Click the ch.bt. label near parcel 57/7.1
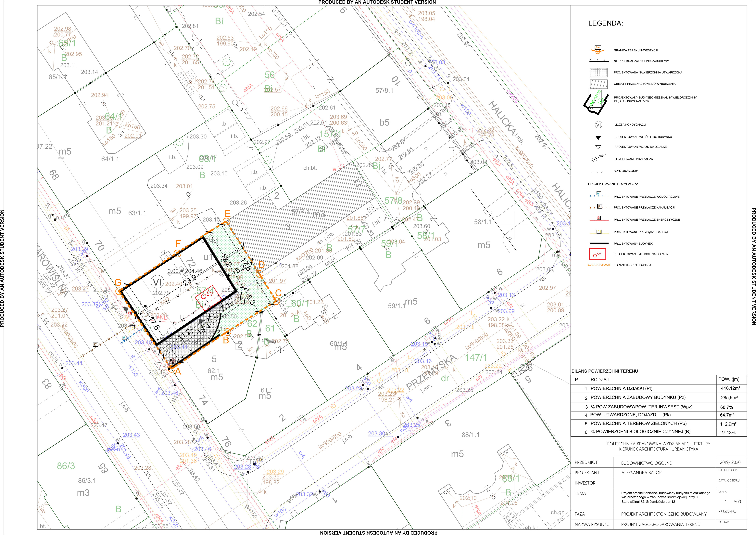This screenshot has width=756, height=535. [x=310, y=168]
